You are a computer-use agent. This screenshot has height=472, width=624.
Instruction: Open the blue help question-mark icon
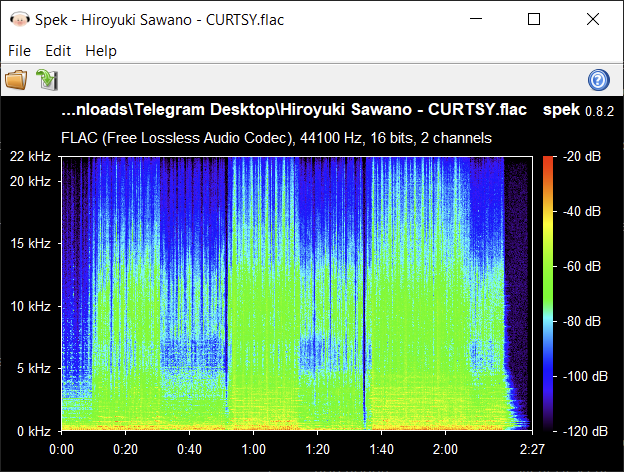pyautogui.click(x=599, y=80)
